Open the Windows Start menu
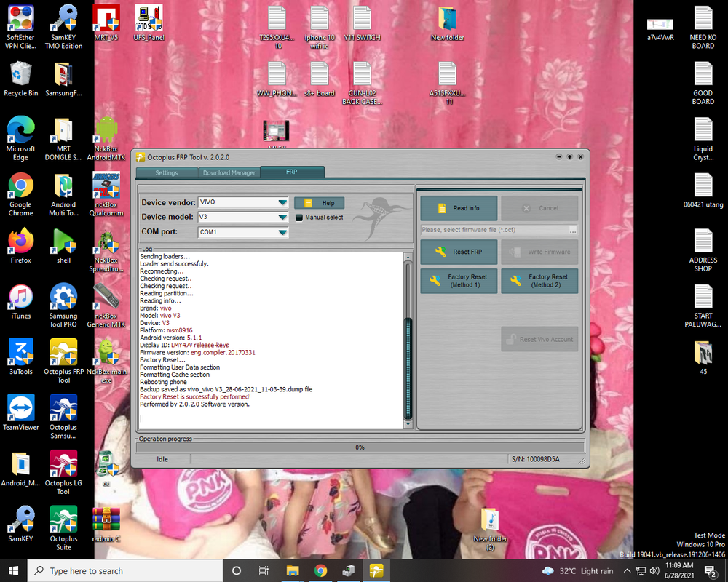 point(13,571)
